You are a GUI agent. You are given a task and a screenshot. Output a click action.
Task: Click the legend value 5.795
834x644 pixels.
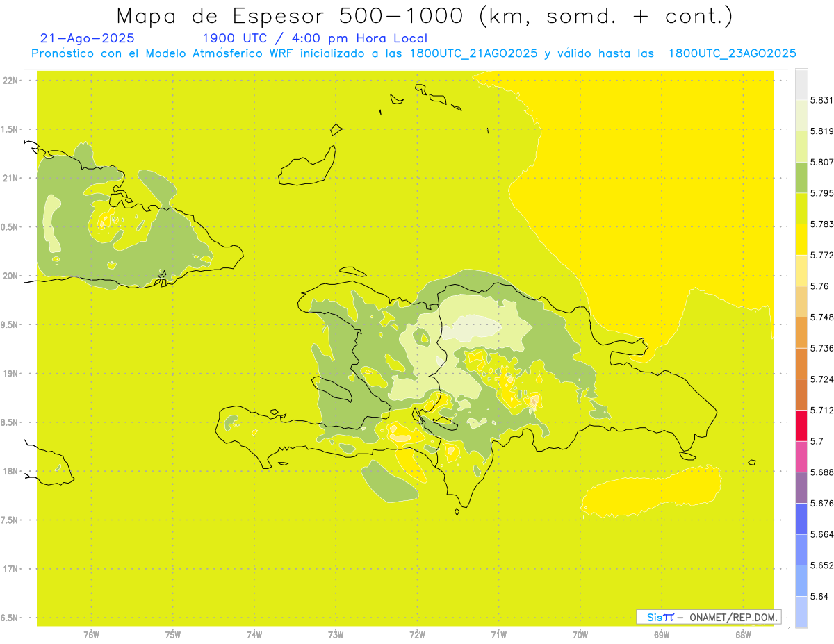(822, 193)
